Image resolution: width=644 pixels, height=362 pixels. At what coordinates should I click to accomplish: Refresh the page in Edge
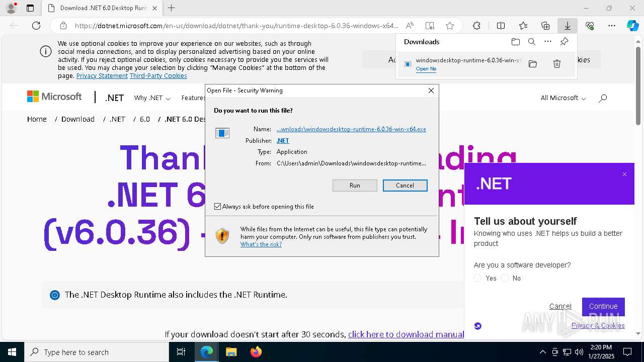coord(36,26)
